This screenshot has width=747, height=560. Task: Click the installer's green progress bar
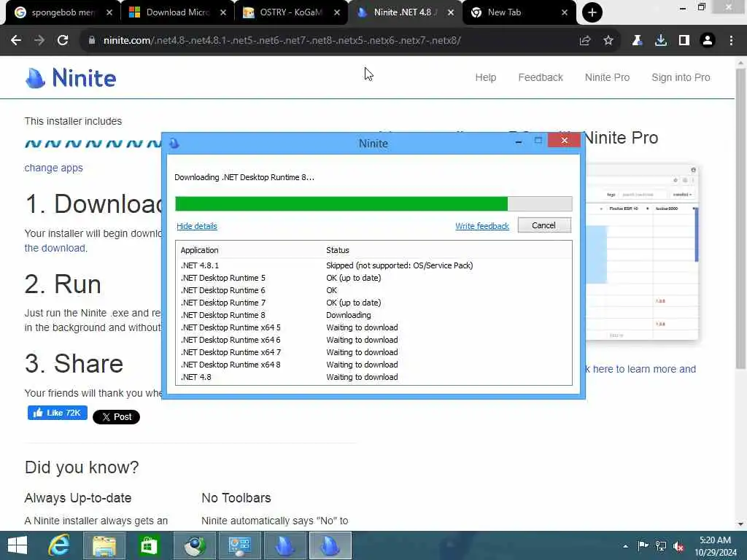(x=373, y=204)
